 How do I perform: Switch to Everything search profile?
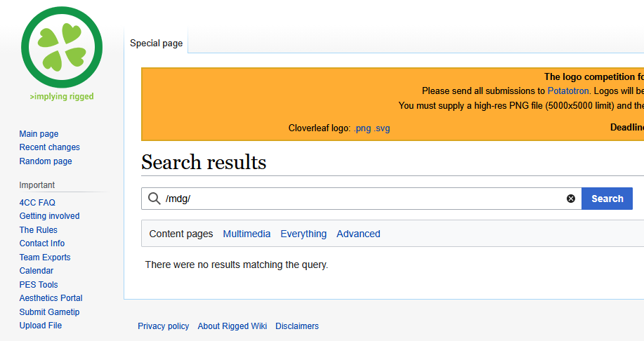click(303, 234)
